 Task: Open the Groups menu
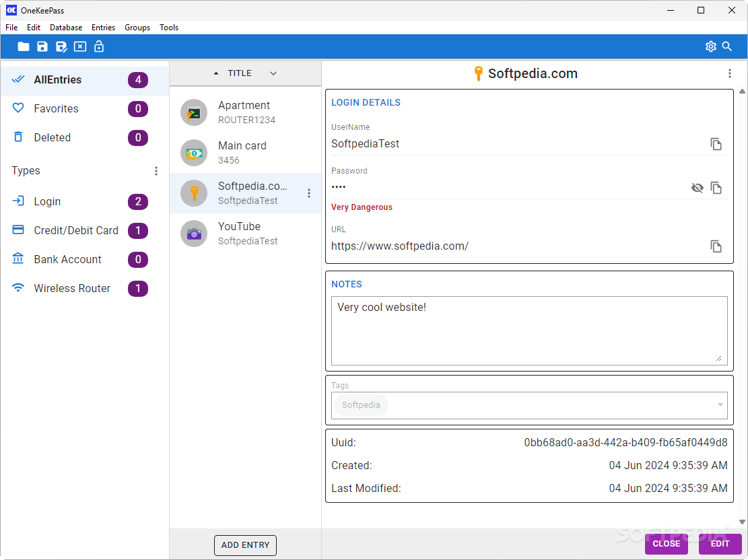tap(137, 28)
